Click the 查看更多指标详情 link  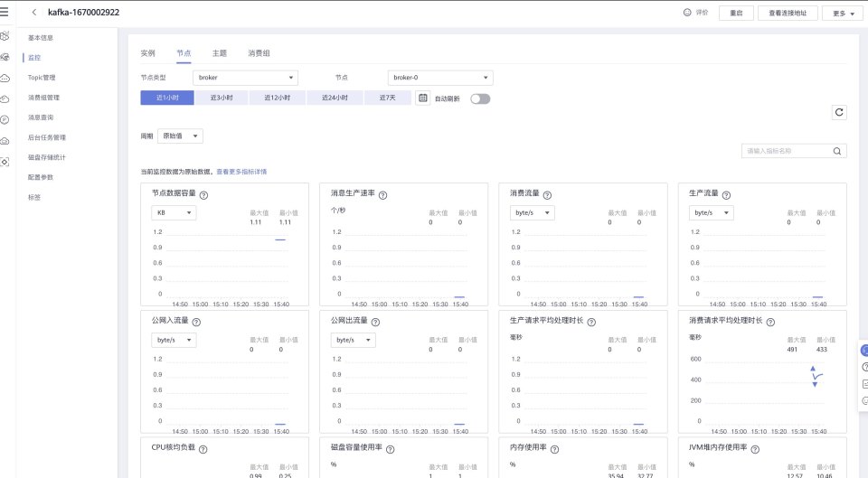click(x=241, y=171)
